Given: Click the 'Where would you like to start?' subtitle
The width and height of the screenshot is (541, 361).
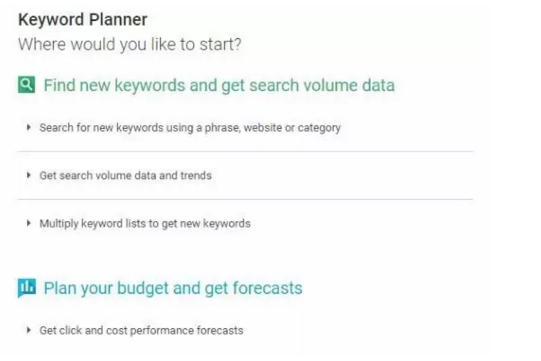Looking at the screenshot, I should 130,45.
